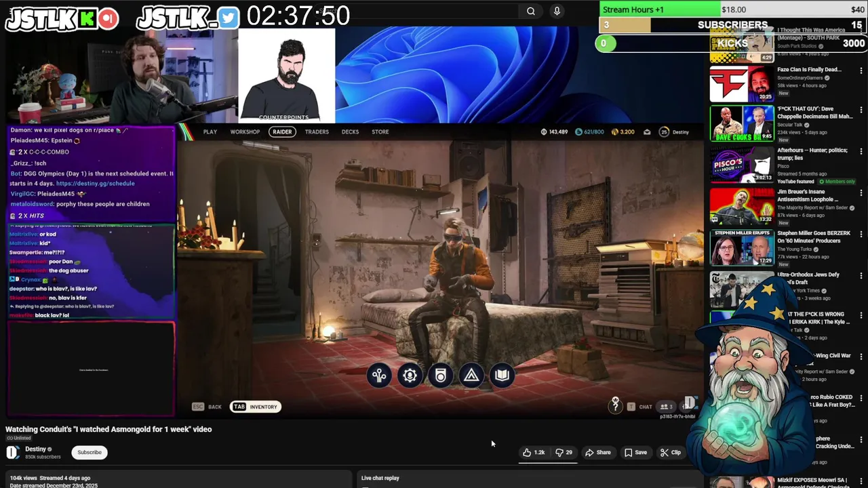
Task: Click the coin currency 143,489 counter
Action: pos(554,132)
